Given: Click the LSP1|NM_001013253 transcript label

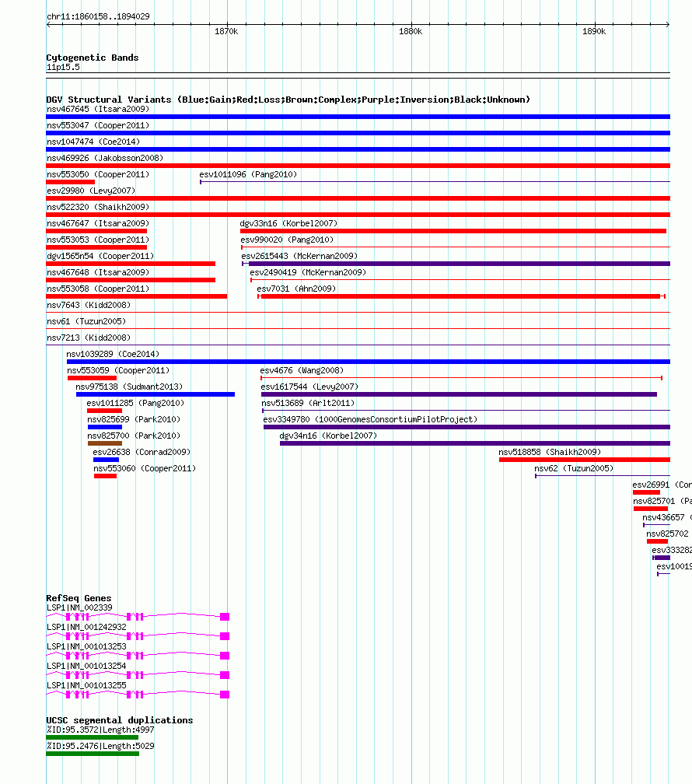Looking at the screenshot, I should [86, 646].
